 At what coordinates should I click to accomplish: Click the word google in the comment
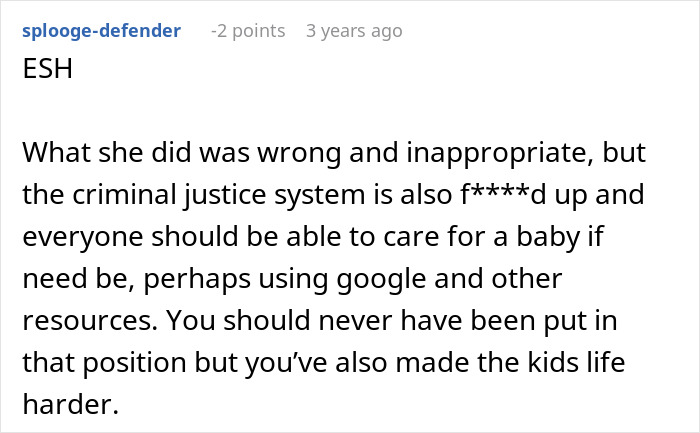coord(381,279)
